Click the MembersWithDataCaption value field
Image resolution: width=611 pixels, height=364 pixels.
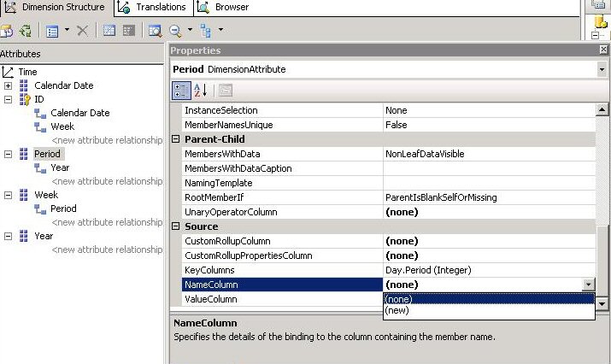point(489,168)
